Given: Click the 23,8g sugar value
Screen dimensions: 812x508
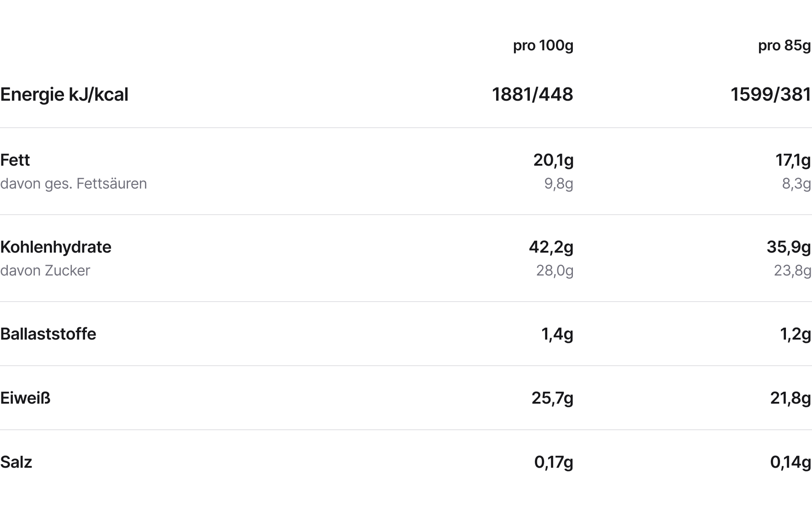Looking at the screenshot, I should [x=792, y=270].
